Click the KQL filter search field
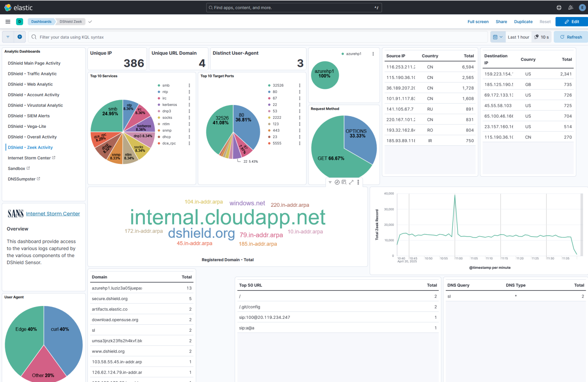Image resolution: width=588 pixels, height=382 pixels. pyautogui.click(x=257, y=37)
